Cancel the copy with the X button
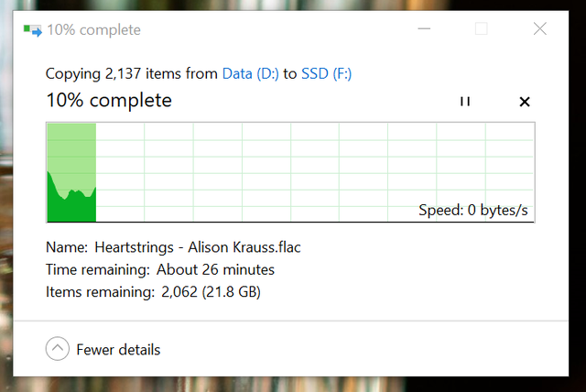Image resolution: width=586 pixels, height=392 pixels. (525, 102)
